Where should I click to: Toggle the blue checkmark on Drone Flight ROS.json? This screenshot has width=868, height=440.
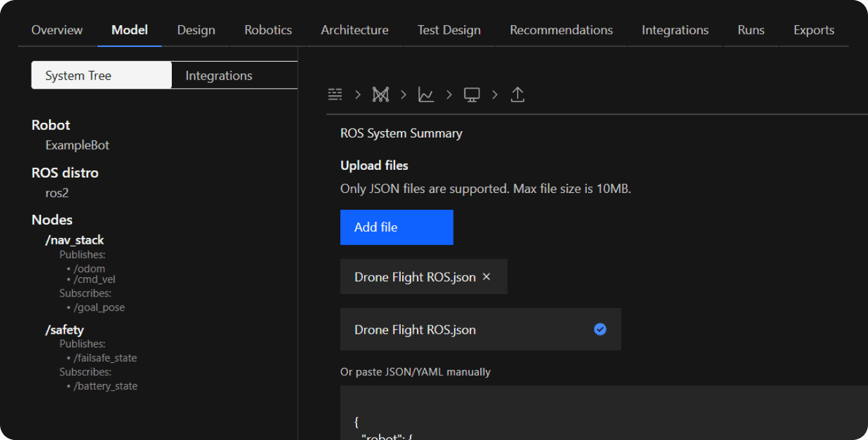600,329
